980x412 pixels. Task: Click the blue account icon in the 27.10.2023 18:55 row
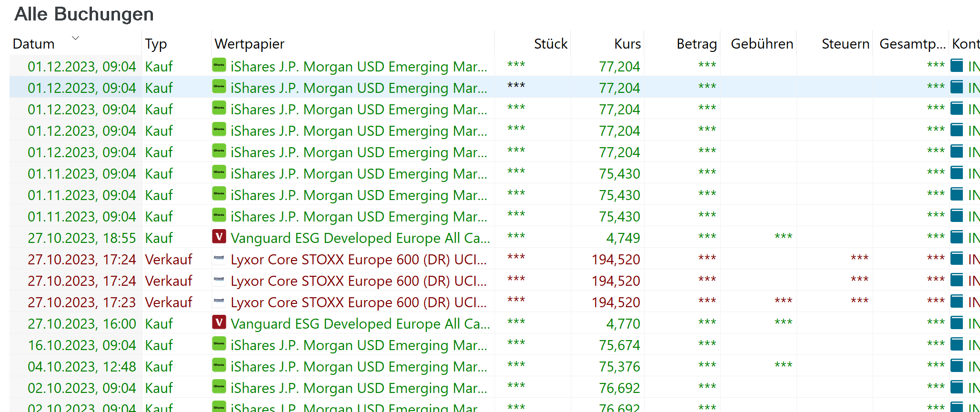(957, 237)
